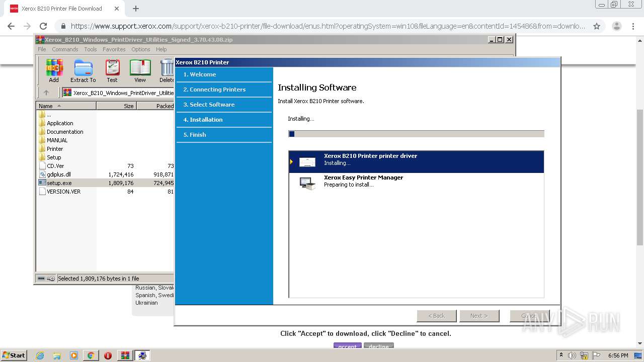Open a new Chrome tab

pos(136,9)
